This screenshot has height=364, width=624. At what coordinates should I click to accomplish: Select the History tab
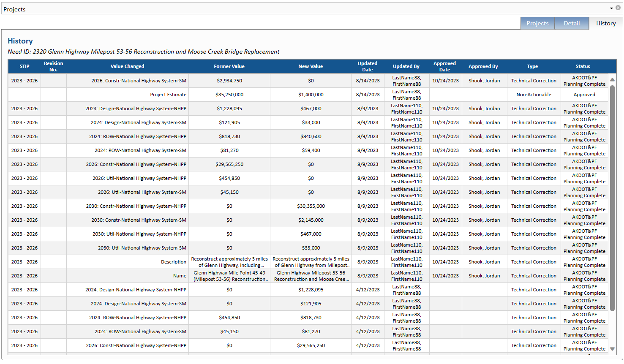[x=606, y=23]
